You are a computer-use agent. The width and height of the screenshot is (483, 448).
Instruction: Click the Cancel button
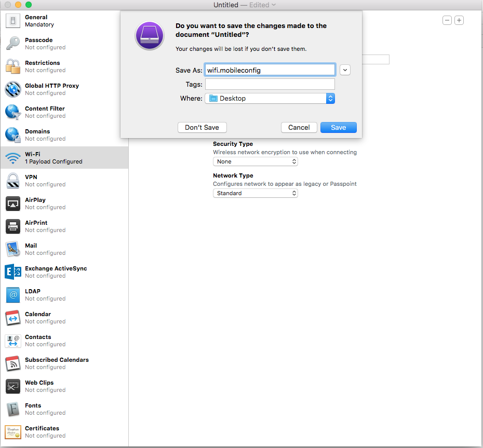coord(299,128)
